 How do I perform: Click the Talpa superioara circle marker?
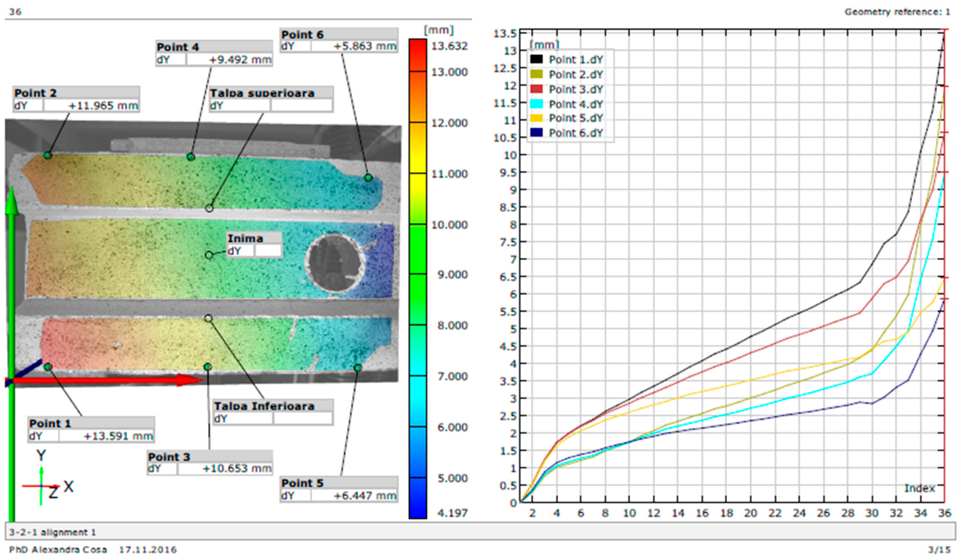point(209,208)
